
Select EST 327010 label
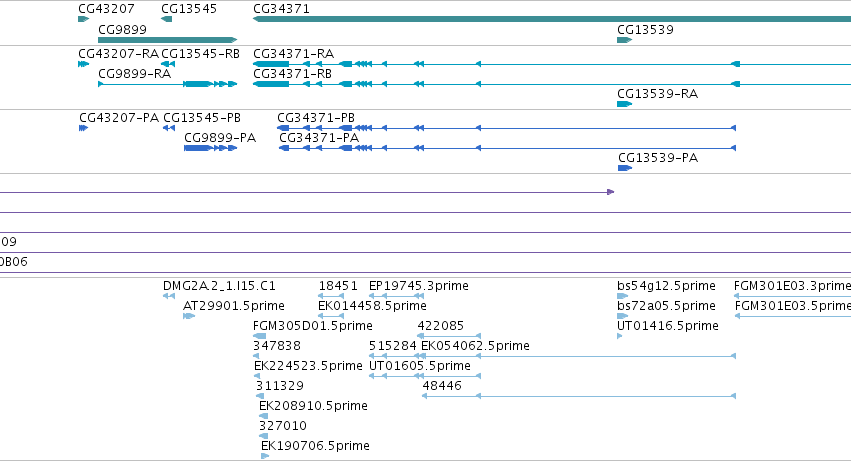pyautogui.click(x=283, y=426)
